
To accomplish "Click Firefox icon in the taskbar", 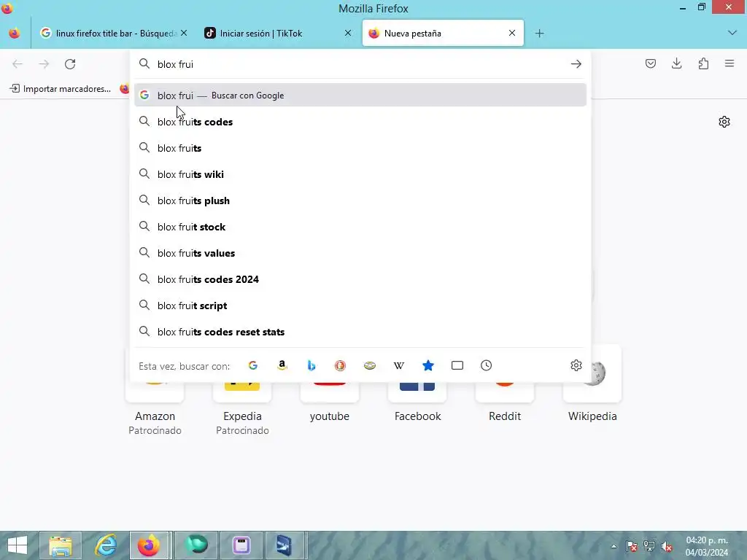I will 149,545.
